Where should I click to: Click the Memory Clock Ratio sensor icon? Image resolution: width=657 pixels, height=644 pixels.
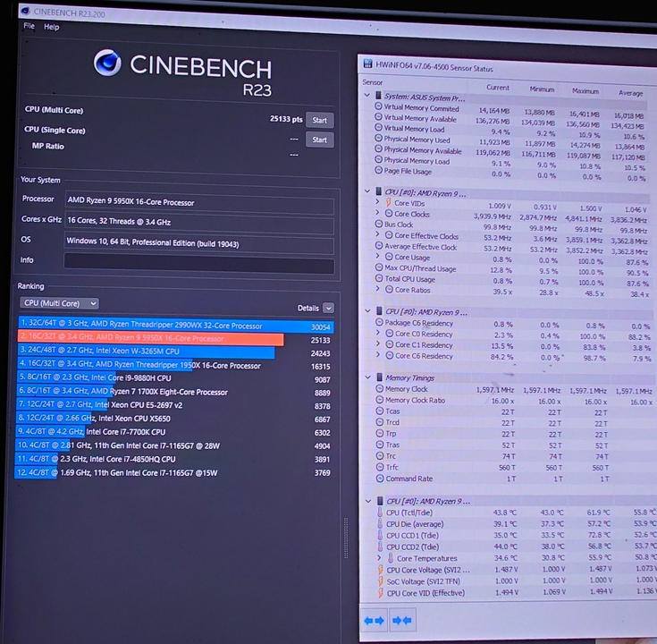(x=380, y=400)
